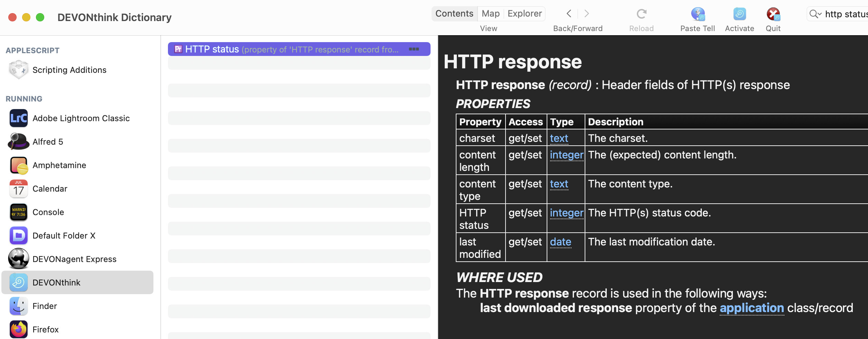The width and height of the screenshot is (868, 339).
Task: Click the Quit application toolbar icon
Action: tap(773, 14)
